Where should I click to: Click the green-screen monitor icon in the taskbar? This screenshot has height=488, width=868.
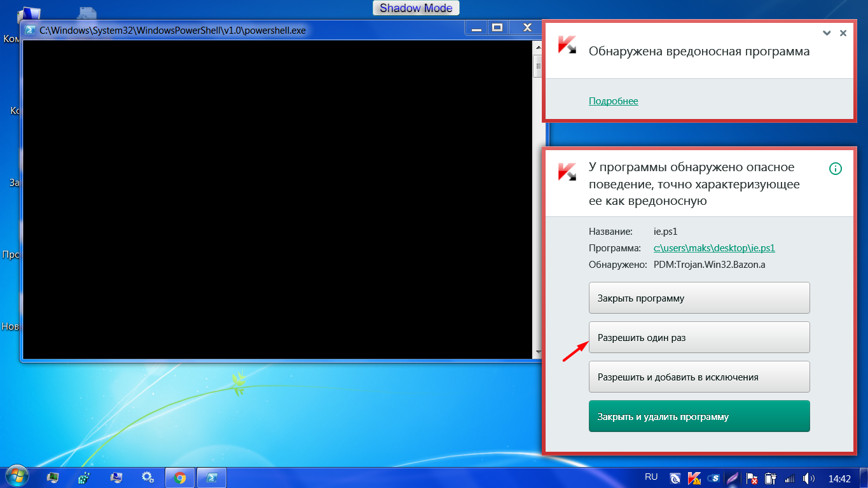point(53,477)
